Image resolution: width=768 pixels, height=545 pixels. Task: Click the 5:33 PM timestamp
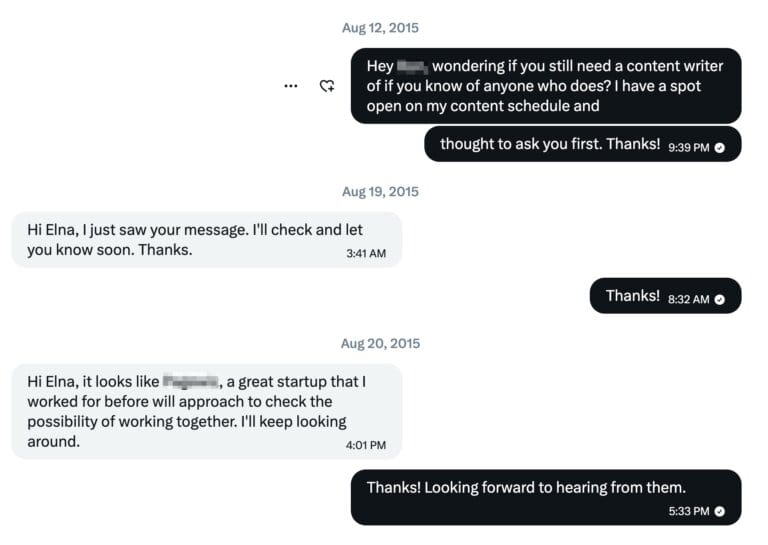coord(688,511)
